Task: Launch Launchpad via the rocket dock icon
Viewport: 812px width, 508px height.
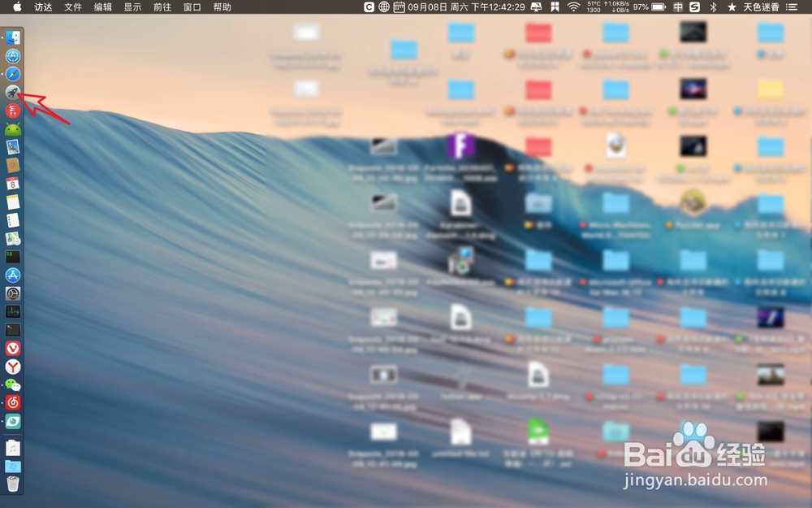Action: 13,93
